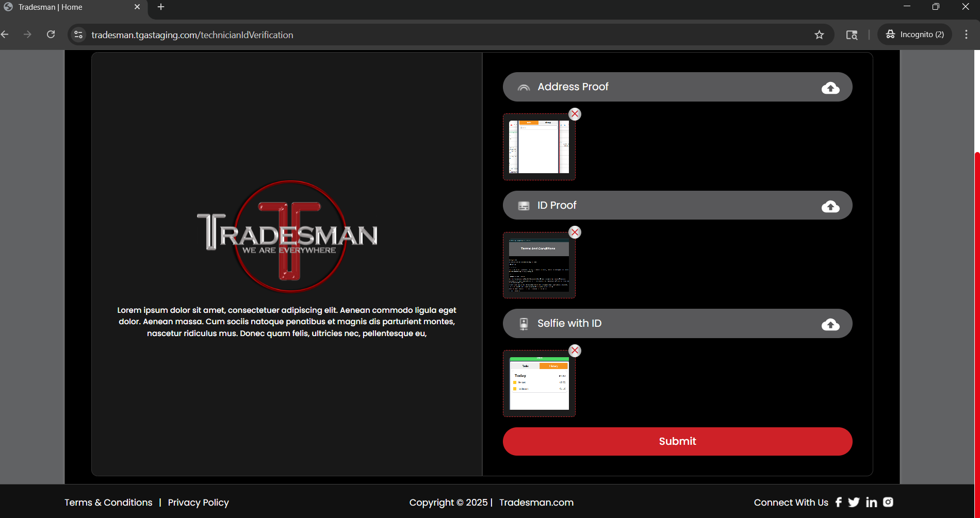Click the Selfie with ID upload field
The width and height of the screenshot is (980, 518).
click(677, 323)
